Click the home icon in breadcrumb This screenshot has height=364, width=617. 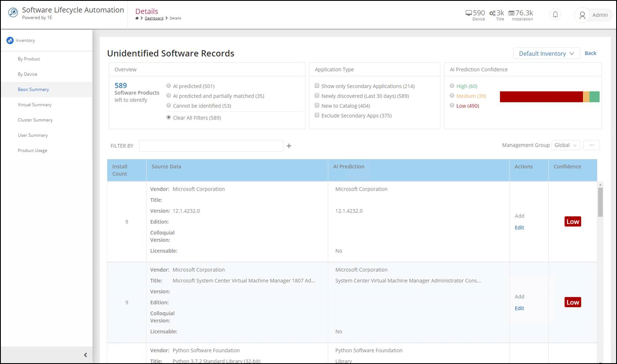click(x=137, y=18)
